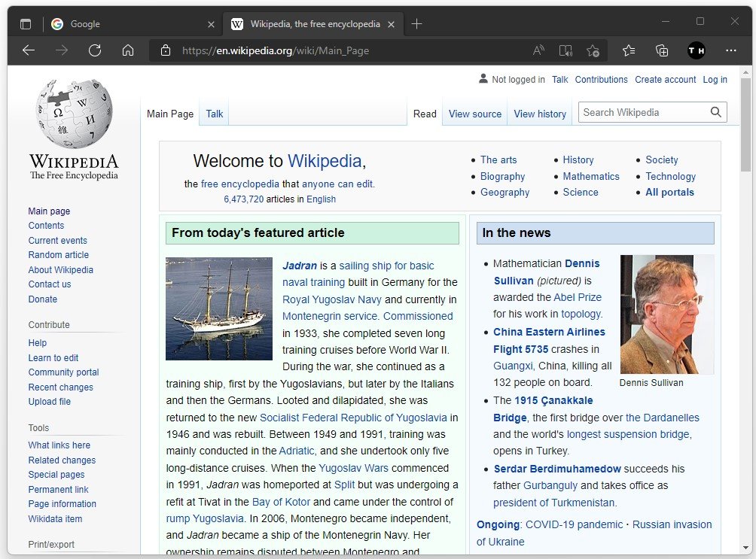Open the Royal Yugoslav Navy link
The width and height of the screenshot is (756, 559).
[332, 299]
